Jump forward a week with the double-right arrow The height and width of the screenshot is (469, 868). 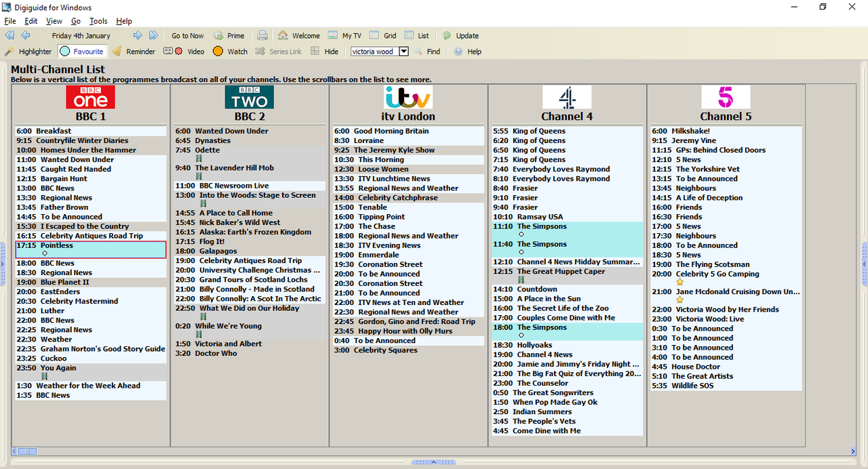tap(153, 35)
